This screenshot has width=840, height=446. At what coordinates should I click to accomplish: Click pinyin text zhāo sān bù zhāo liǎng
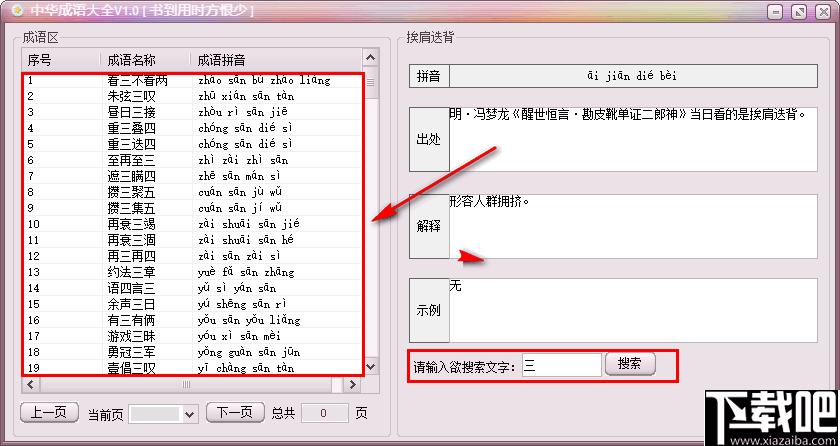[264, 81]
